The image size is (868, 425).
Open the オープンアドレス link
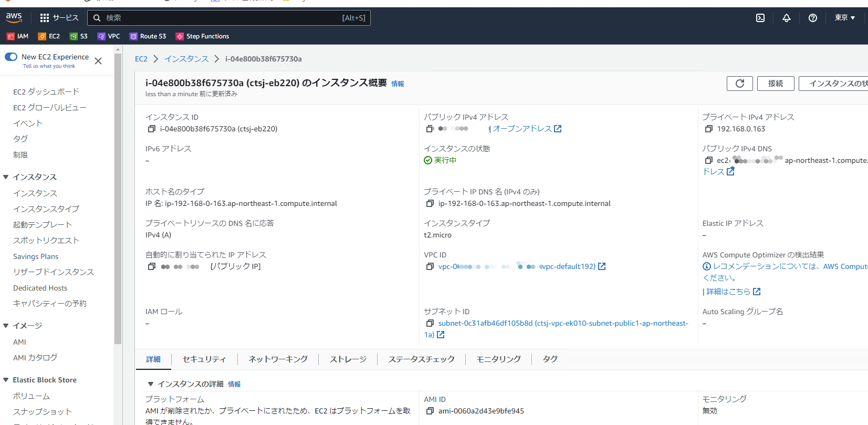(x=527, y=129)
